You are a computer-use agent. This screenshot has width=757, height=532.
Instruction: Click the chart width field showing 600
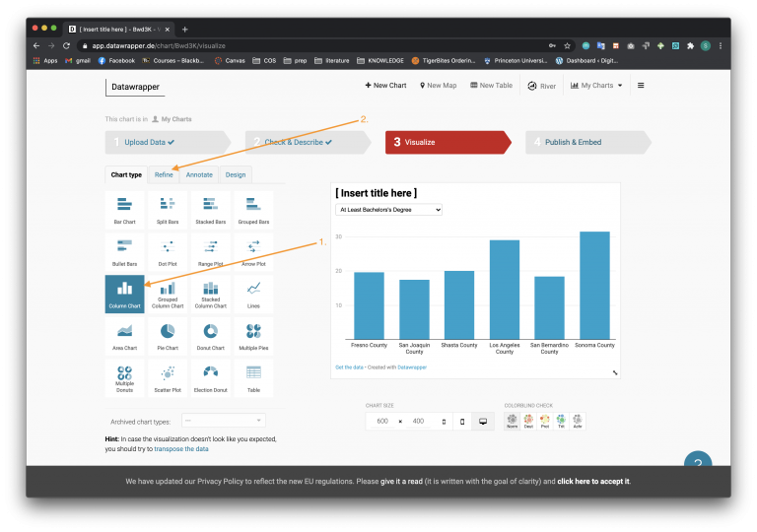(382, 422)
